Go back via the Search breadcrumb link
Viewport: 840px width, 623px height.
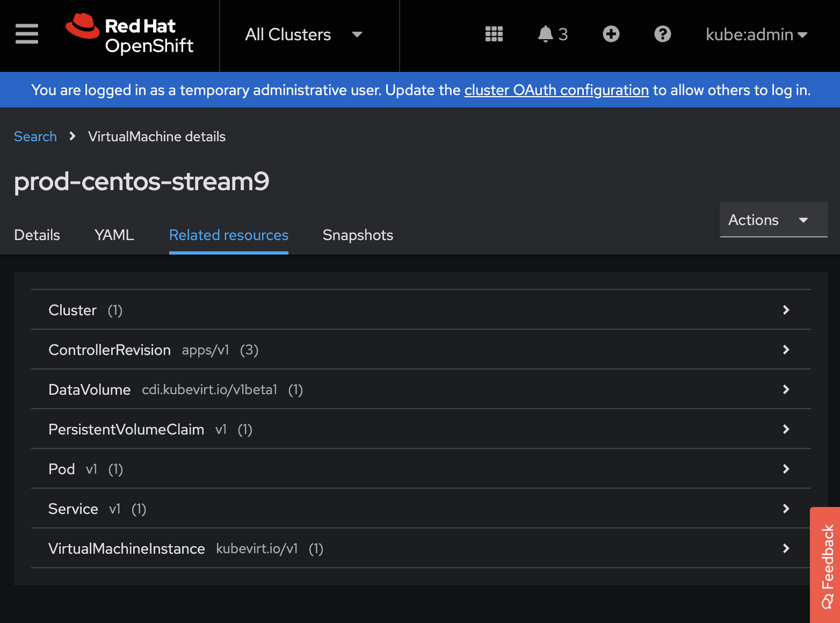click(x=35, y=136)
